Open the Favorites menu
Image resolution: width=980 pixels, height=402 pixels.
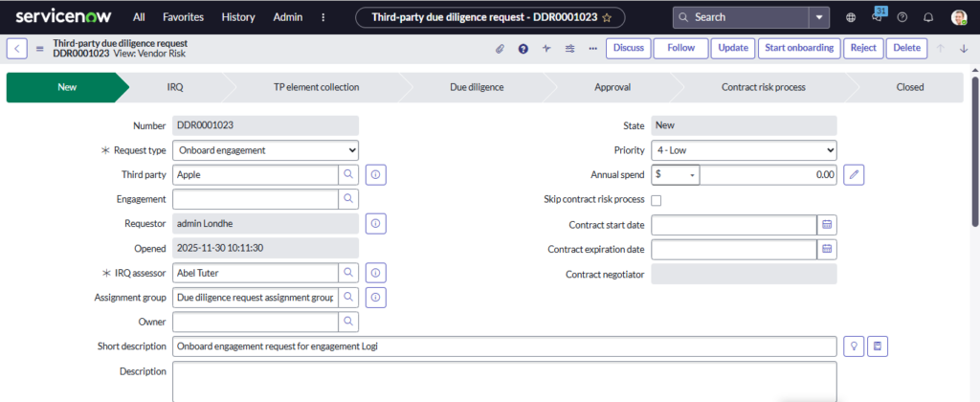pyautogui.click(x=183, y=17)
